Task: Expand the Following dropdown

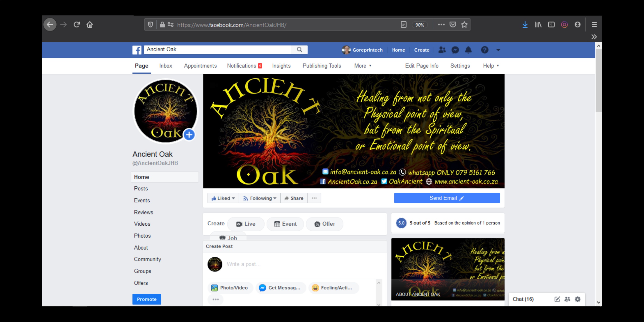Action: point(260,198)
